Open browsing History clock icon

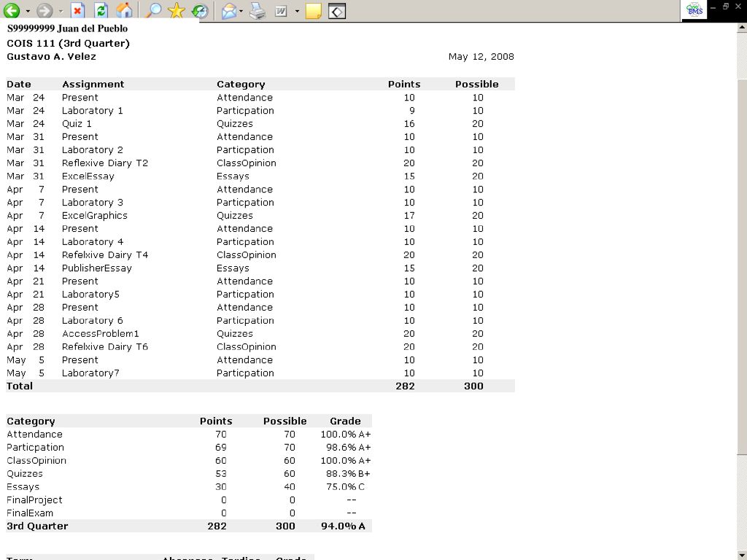tap(200, 10)
